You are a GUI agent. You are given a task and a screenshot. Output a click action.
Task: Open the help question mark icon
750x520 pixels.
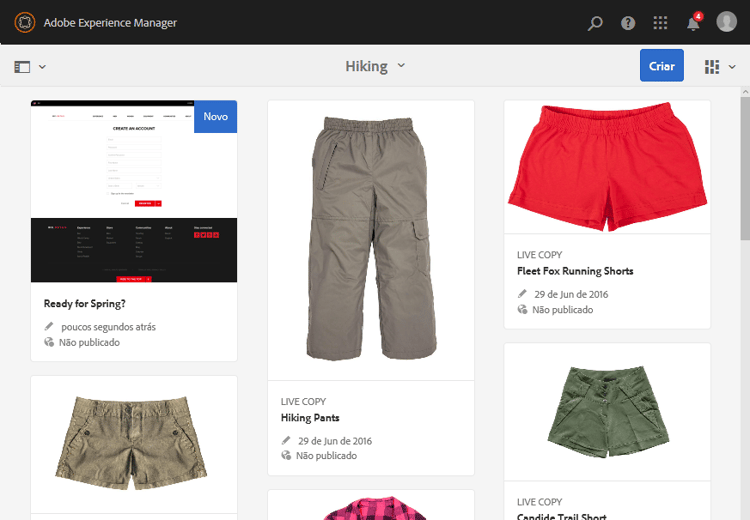pyautogui.click(x=628, y=22)
